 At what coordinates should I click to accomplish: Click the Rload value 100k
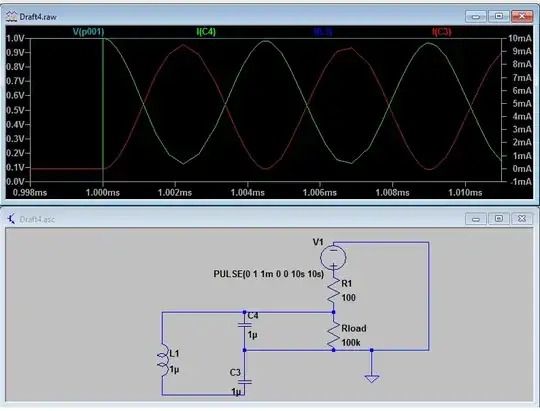point(351,343)
